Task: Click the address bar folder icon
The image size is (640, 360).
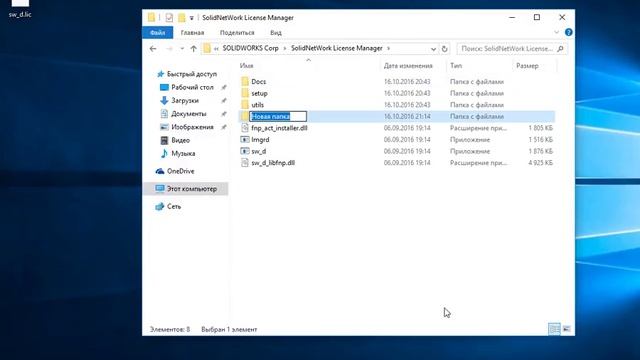Action: click(x=207, y=49)
